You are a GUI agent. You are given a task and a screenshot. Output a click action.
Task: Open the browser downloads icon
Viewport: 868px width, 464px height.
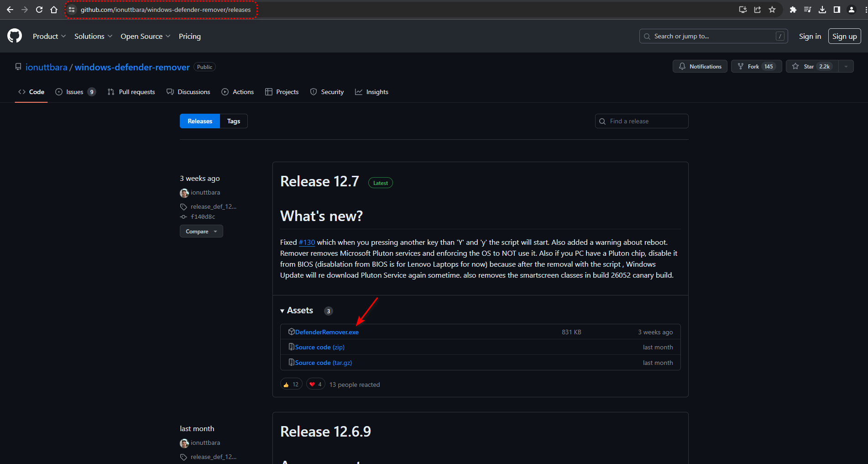[822, 10]
